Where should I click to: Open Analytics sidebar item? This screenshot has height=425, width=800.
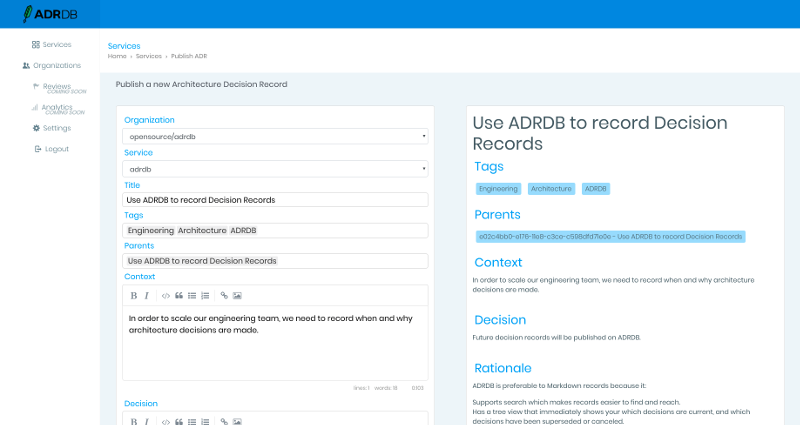pyautogui.click(x=57, y=107)
